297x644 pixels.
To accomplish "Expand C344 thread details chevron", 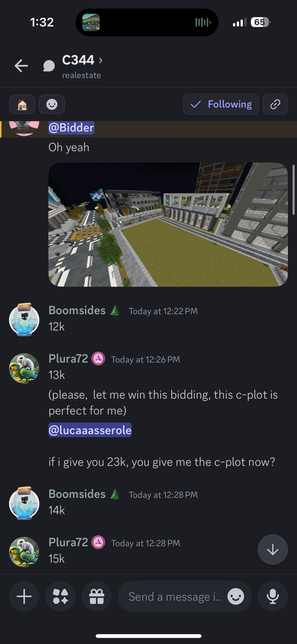I will 101,60.
